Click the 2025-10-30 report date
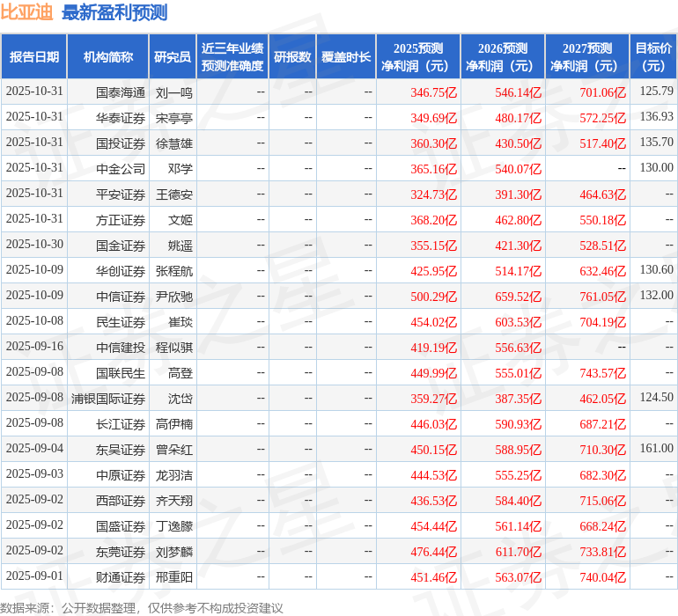 (34, 244)
